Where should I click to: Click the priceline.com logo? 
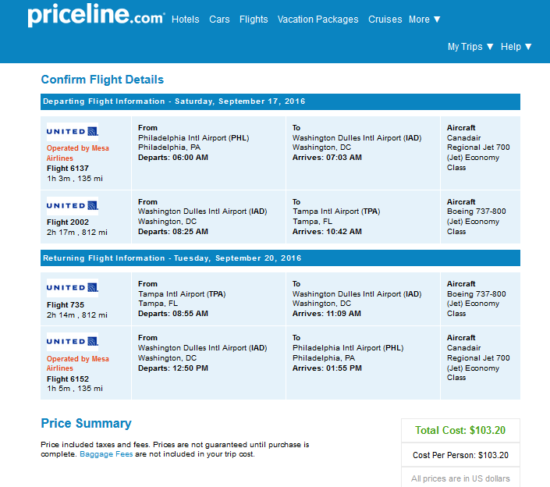click(96, 15)
